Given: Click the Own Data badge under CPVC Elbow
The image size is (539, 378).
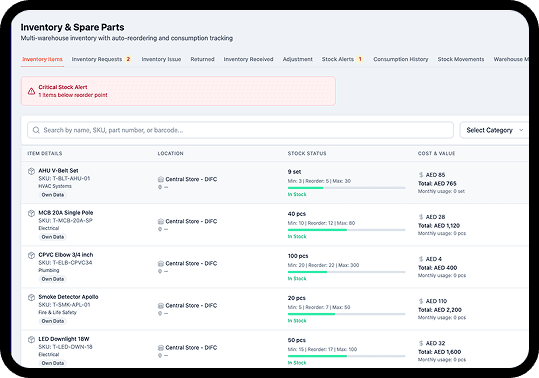Looking at the screenshot, I should tap(53, 279).
